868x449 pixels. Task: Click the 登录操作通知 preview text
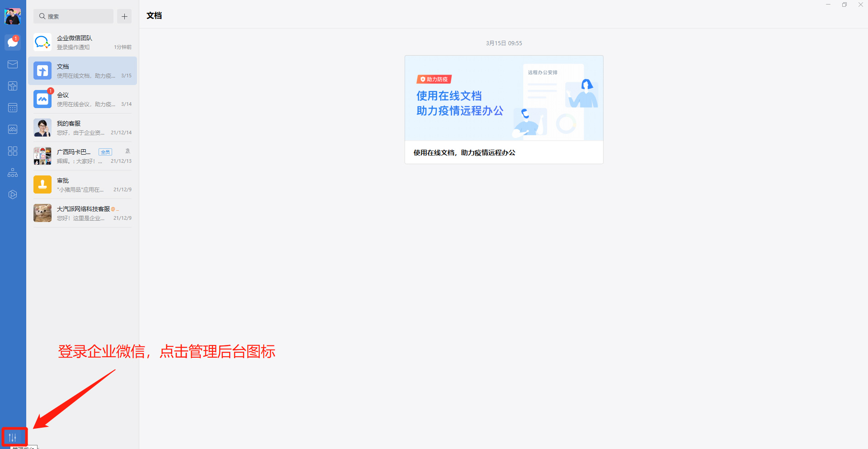(x=73, y=47)
